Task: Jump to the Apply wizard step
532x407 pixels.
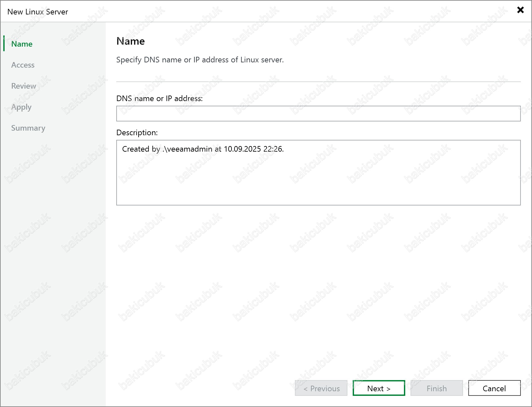Action: tap(21, 107)
